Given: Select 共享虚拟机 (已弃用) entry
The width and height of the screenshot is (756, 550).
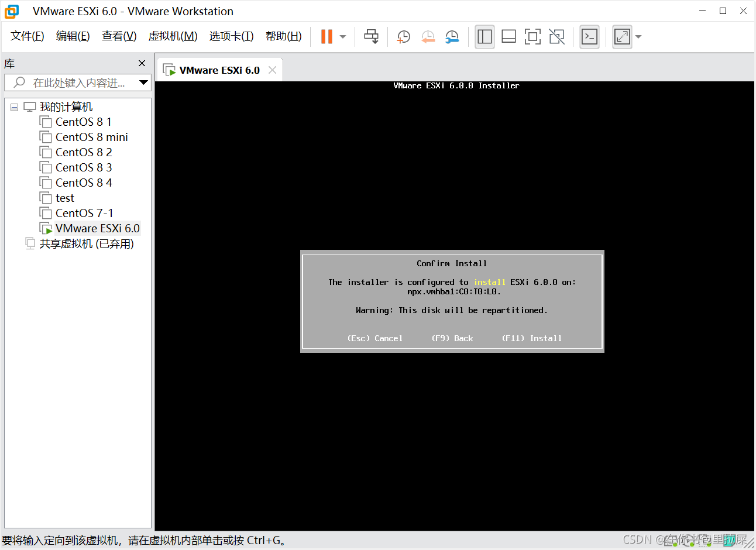Looking at the screenshot, I should pyautogui.click(x=87, y=243).
